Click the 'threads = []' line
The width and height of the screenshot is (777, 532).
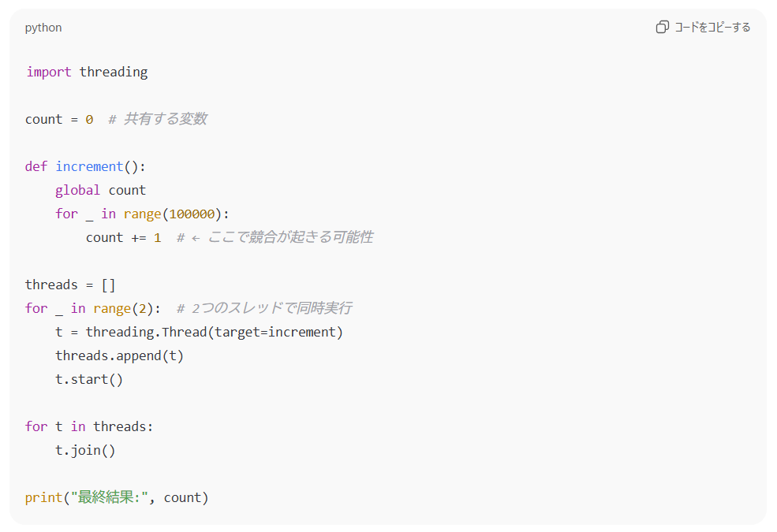(x=70, y=285)
